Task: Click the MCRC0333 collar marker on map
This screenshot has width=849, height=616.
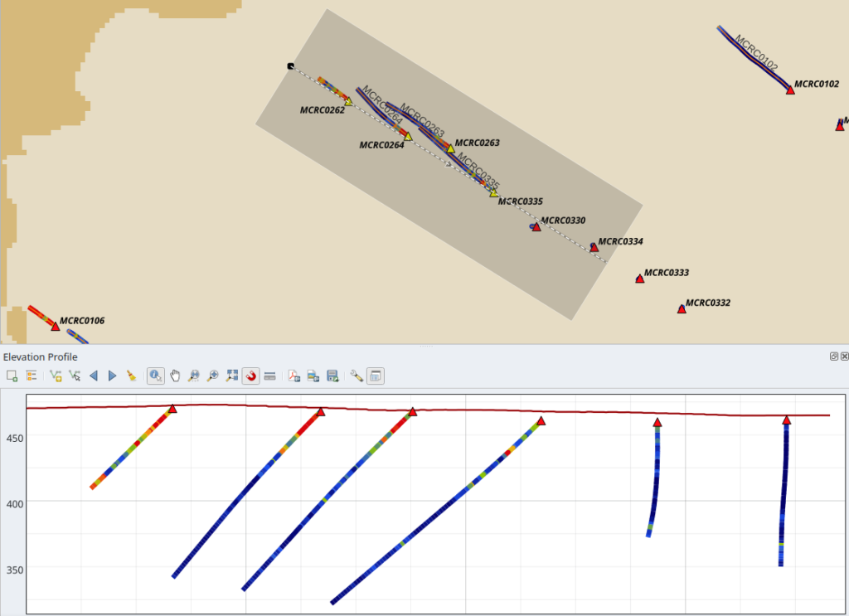Action: (x=639, y=279)
